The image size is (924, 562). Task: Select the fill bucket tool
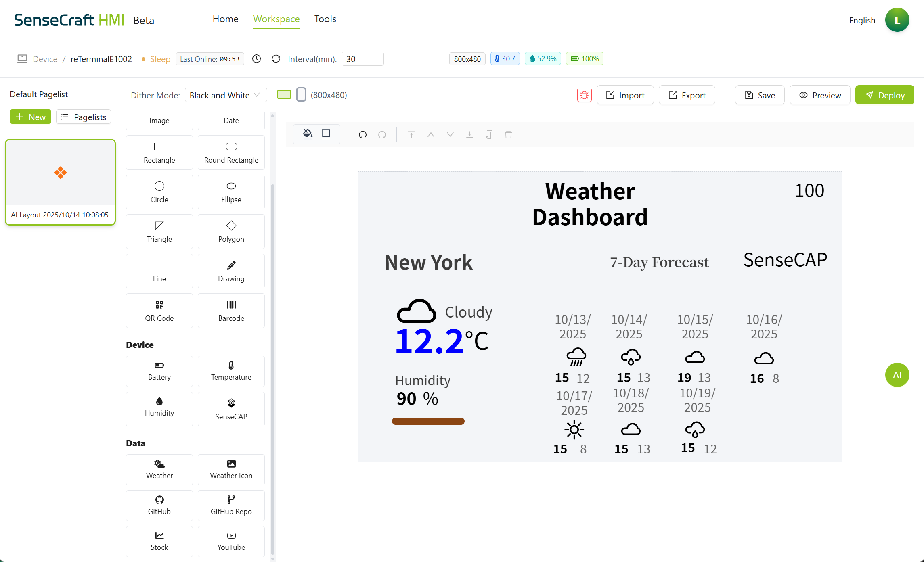click(308, 134)
